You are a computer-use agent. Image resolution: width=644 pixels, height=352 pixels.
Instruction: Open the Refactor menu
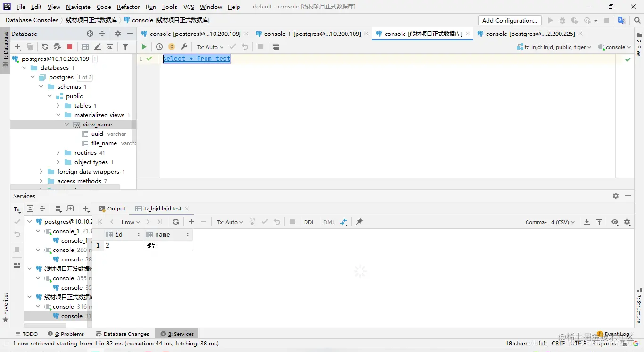(x=128, y=7)
